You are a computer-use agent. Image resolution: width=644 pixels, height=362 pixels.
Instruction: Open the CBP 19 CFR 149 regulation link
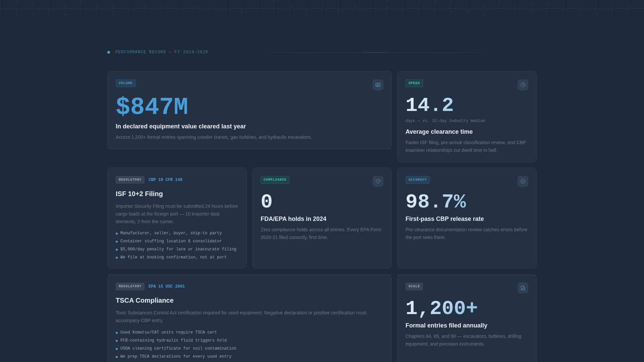click(x=165, y=180)
